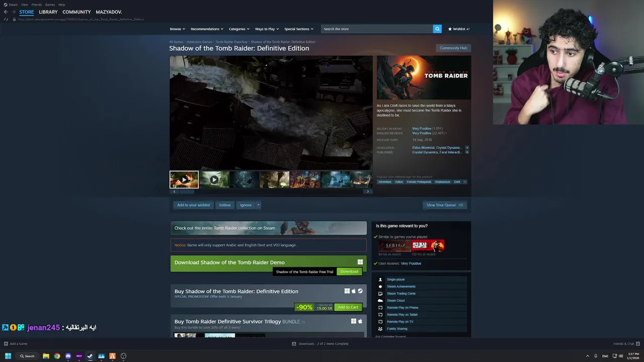644x362 pixels.
Task: Expand more tags with the plus button
Action: point(464,182)
